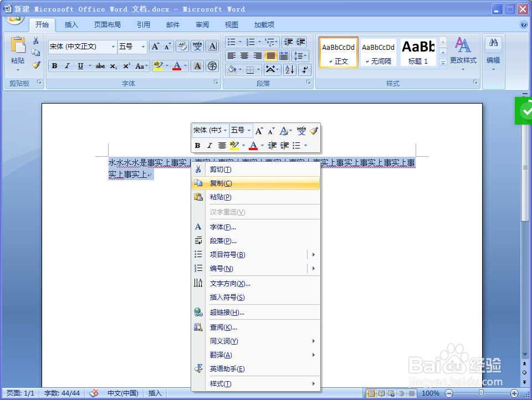Viewport: 532px width, 400px height.
Task: Click the Paste clipboard icon in ribbon
Action: click(x=18, y=46)
